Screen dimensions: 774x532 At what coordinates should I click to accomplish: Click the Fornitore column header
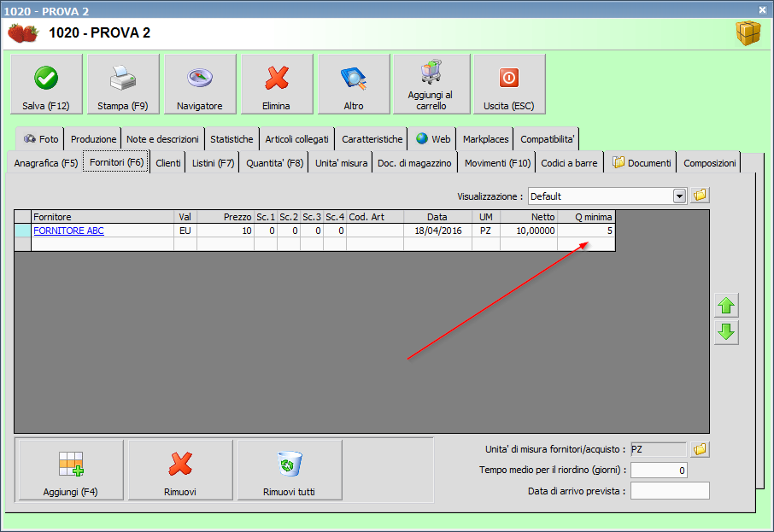103,217
